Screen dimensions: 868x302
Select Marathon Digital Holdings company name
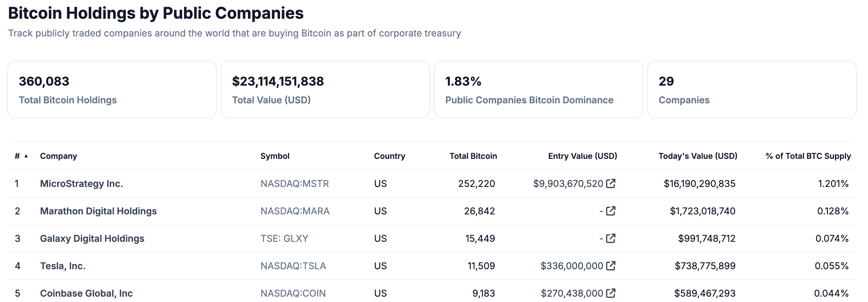[98, 211]
